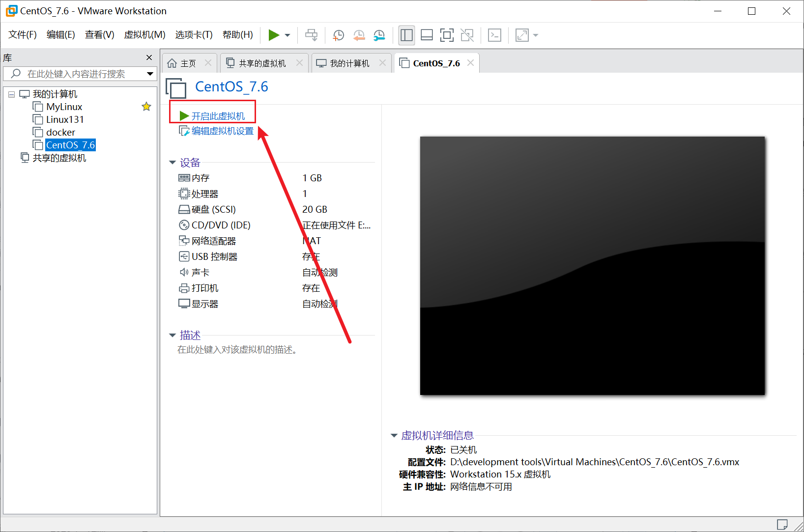The width and height of the screenshot is (804, 532).
Task: Open snapshot manager with wrench clock icon
Action: 379,35
